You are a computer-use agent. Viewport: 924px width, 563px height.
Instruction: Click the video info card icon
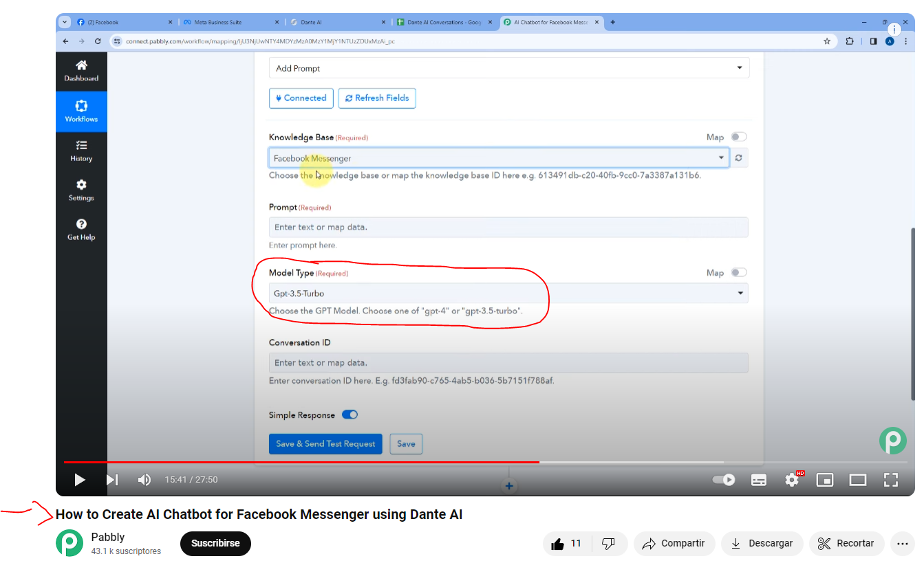[894, 30]
